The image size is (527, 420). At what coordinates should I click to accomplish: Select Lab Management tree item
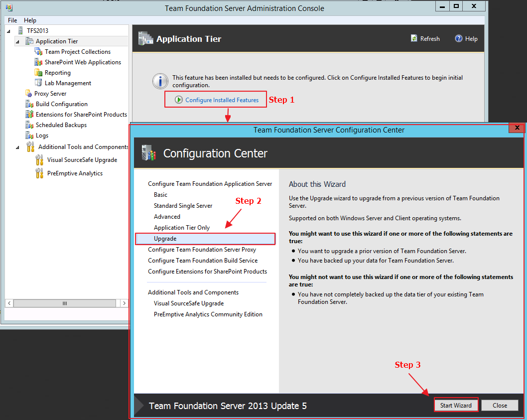(x=68, y=83)
